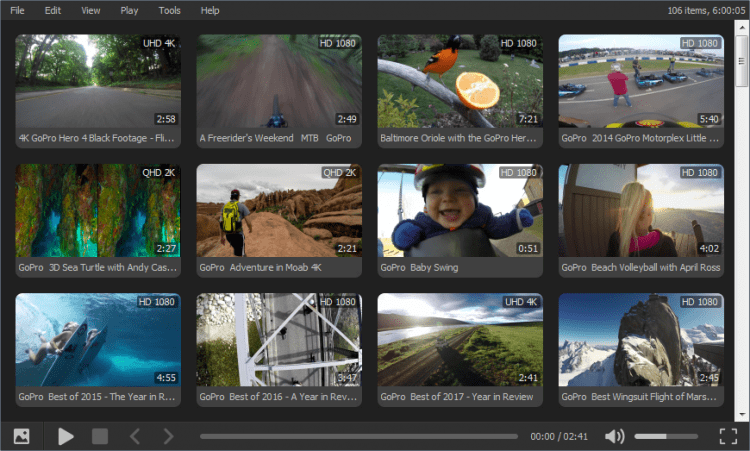
Task: Click the thumbnail view icon in bottom bar
Action: pyautogui.click(x=21, y=436)
